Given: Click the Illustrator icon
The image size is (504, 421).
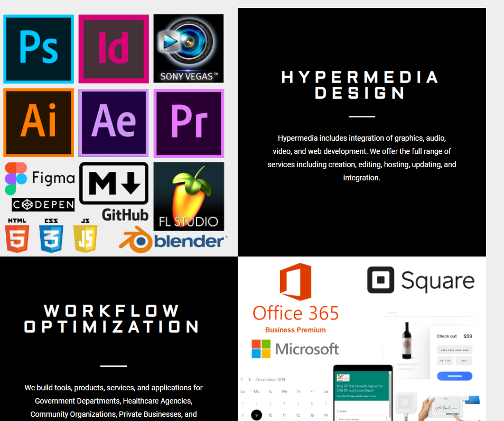Looking at the screenshot, I should [x=38, y=122].
